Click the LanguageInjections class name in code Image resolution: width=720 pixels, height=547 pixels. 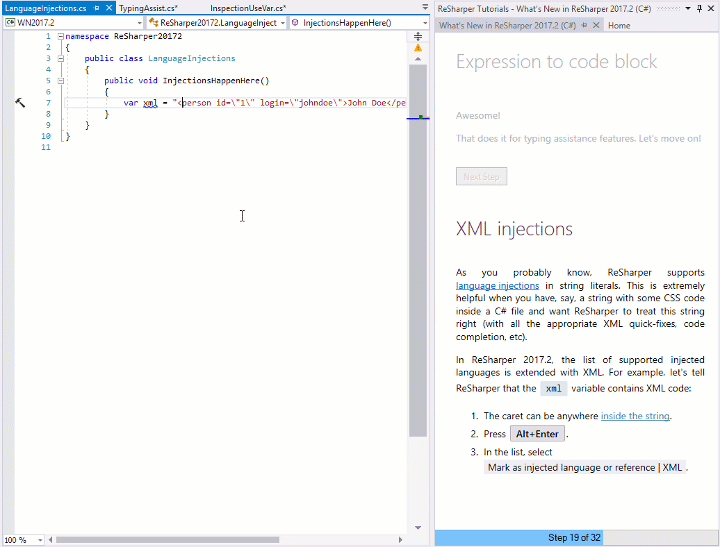tap(191, 58)
